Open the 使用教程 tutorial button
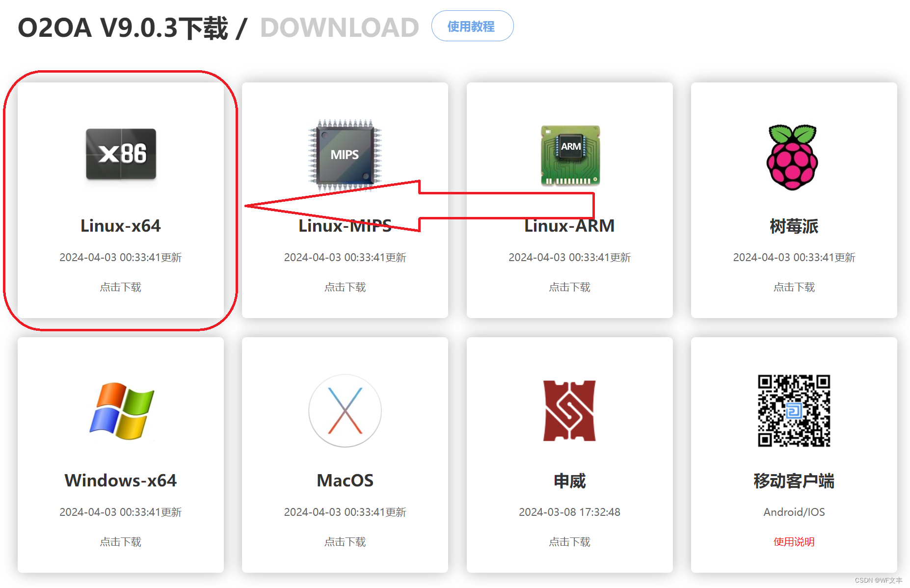Screen dimensions: 910x588 [472, 27]
